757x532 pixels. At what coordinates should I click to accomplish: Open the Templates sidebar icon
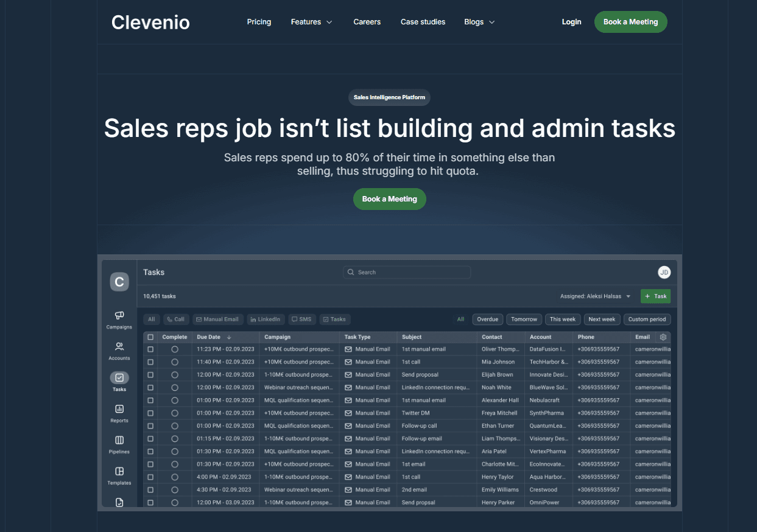click(119, 471)
